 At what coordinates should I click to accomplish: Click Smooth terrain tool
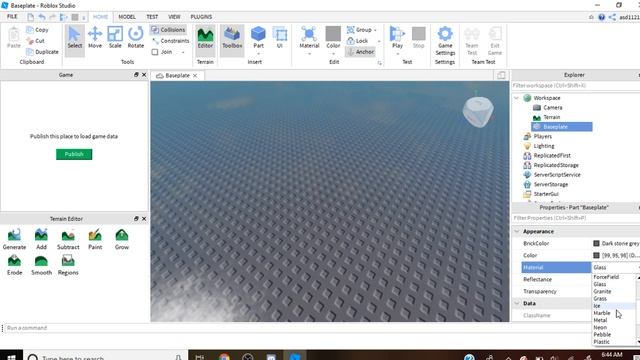click(x=41, y=265)
